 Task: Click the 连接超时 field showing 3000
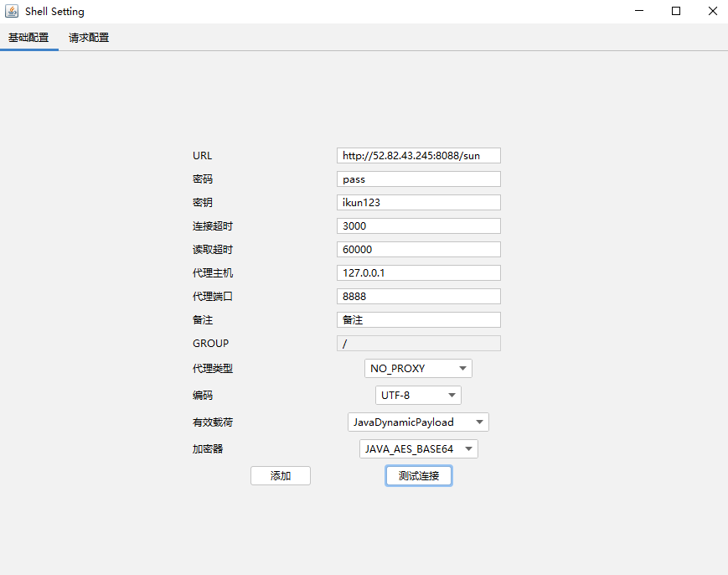418,226
